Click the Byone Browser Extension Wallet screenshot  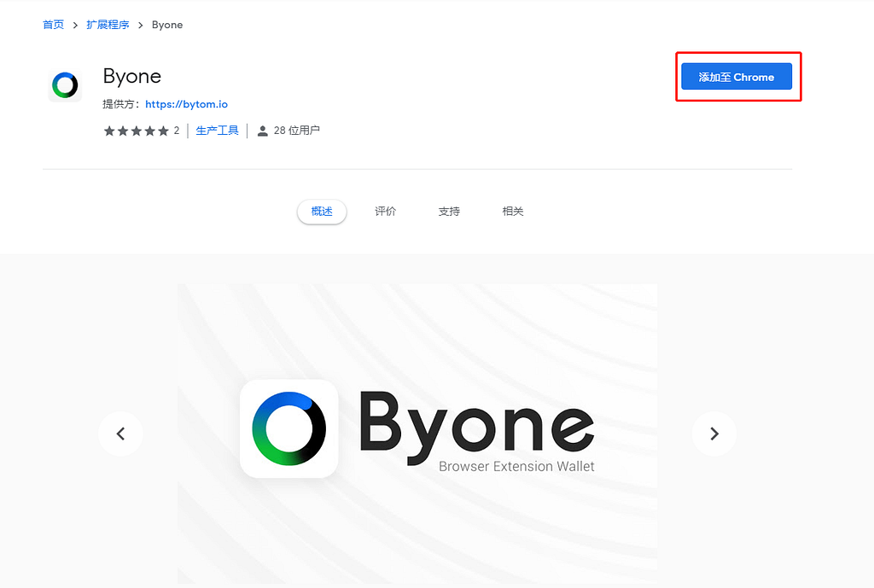pyautogui.click(x=417, y=434)
